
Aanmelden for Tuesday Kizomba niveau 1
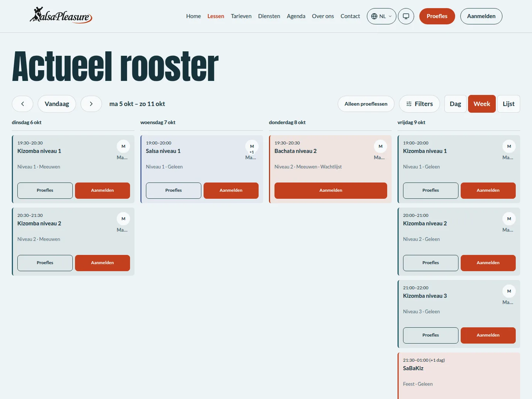[102, 191]
